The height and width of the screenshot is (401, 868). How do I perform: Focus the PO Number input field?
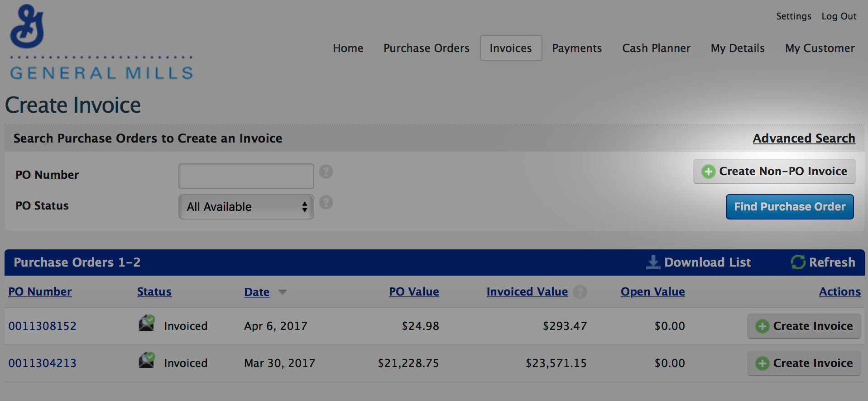pos(246,176)
